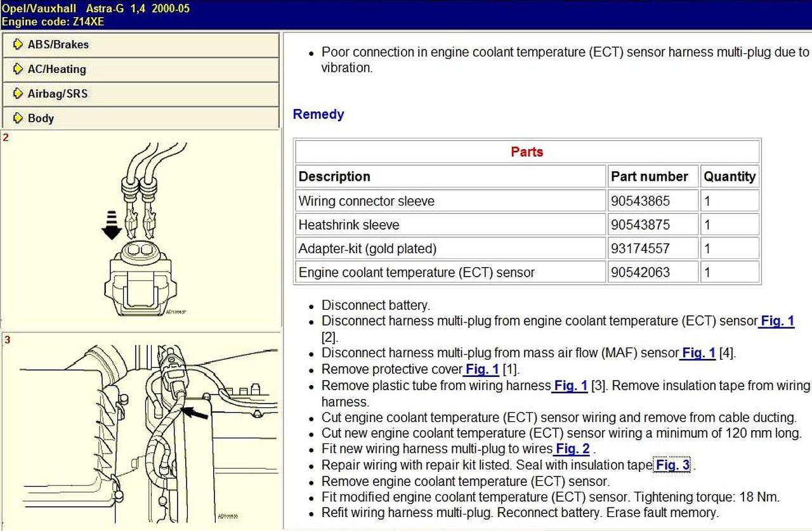
Task: Select the 'Adapter-kit (gold plated)' cell
Action: pos(450,249)
